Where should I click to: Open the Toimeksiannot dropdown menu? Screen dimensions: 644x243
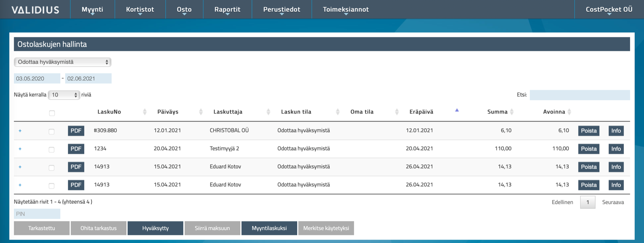coord(346,9)
